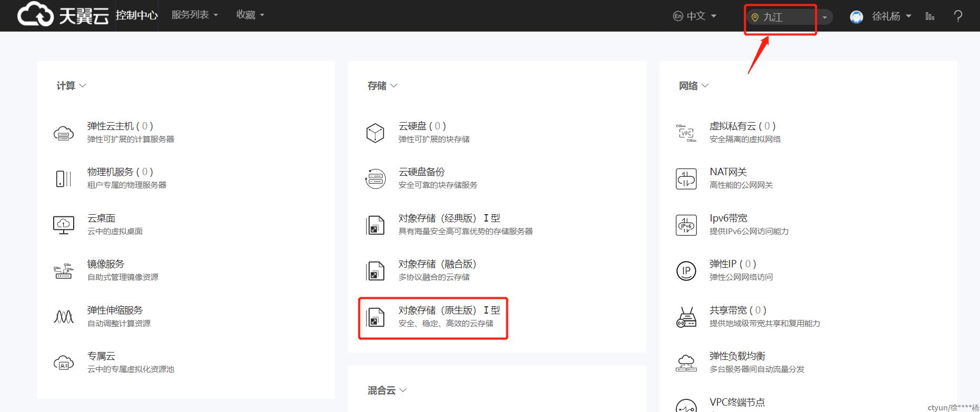Open 对象存储（融合版）link
980x412 pixels.
pyautogui.click(x=437, y=264)
